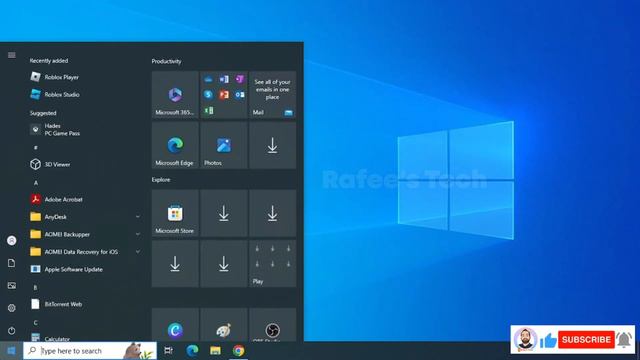Open the Office apps folder tile

pyautogui.click(x=224, y=95)
